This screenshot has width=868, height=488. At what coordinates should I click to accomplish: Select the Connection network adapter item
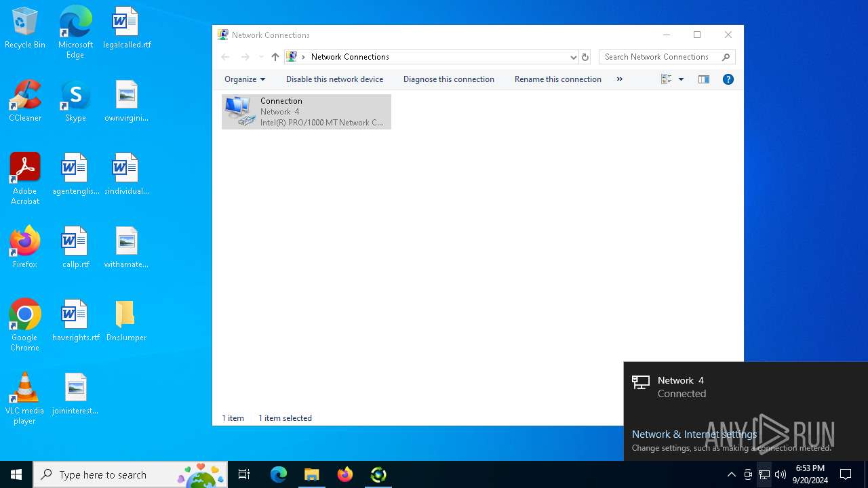[307, 112]
